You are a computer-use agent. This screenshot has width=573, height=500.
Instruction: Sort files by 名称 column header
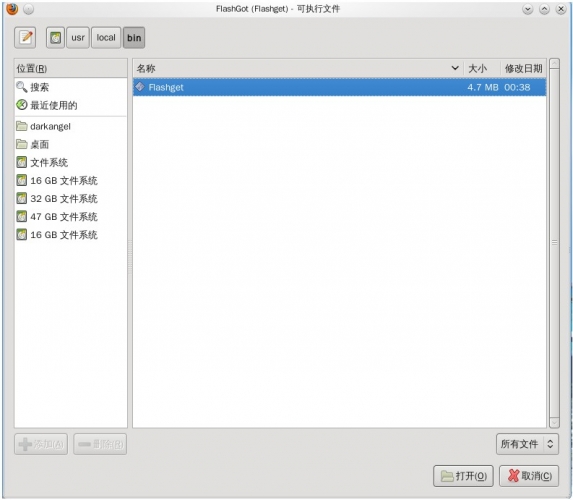point(298,68)
